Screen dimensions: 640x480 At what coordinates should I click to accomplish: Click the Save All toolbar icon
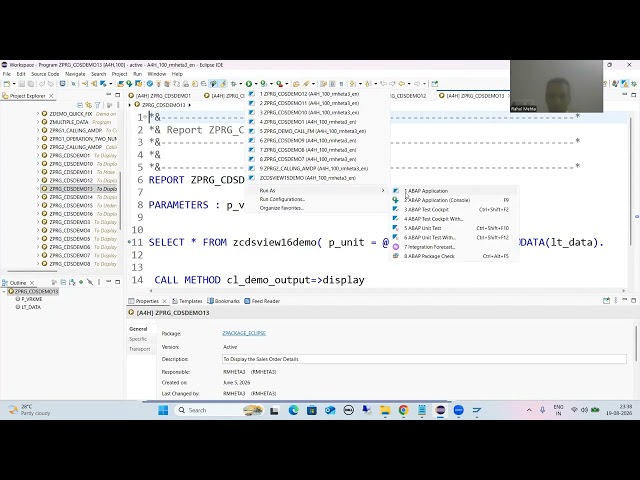pyautogui.click(x=30, y=84)
